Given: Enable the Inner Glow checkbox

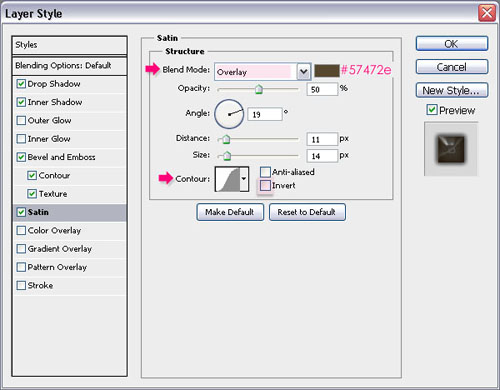Looking at the screenshot, I should pos(21,139).
